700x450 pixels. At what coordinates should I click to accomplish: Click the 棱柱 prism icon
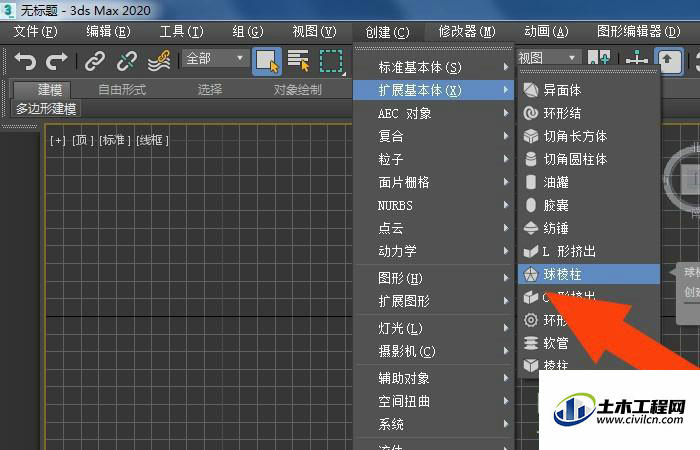click(530, 365)
